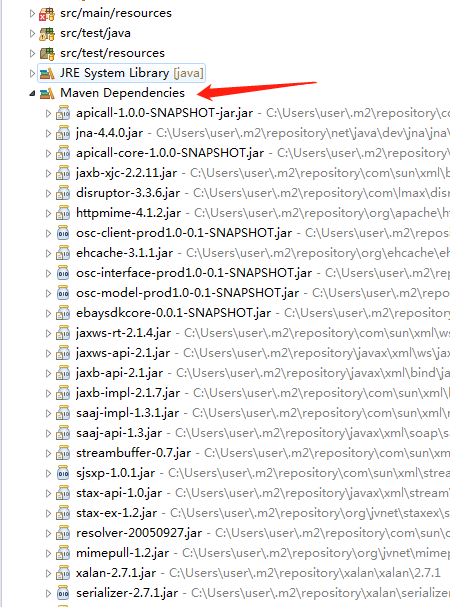Select httpmime-4.1.2.jar dependency
Screen dimensions: 450x607
[x=129, y=213]
